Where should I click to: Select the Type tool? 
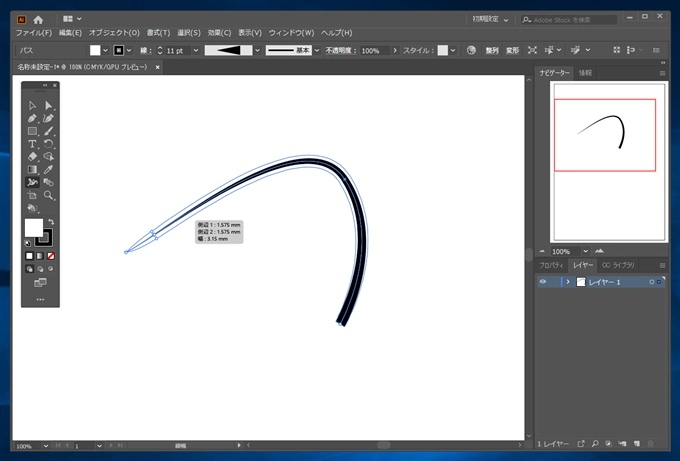pyautogui.click(x=32, y=144)
